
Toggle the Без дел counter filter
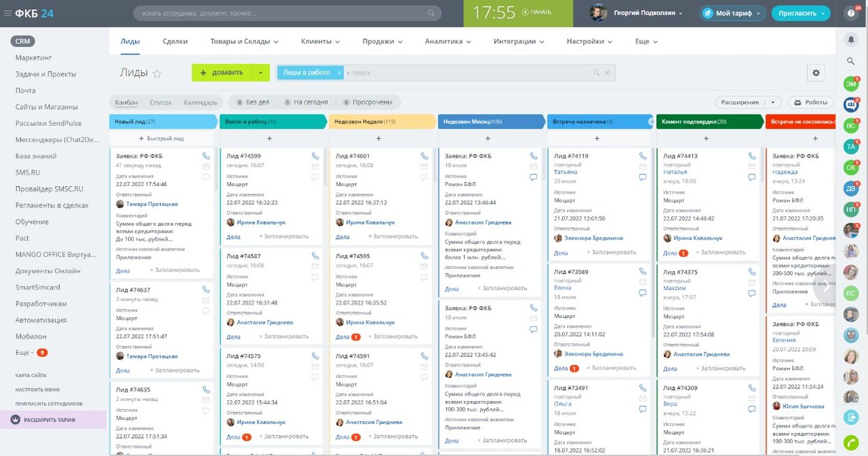point(252,102)
